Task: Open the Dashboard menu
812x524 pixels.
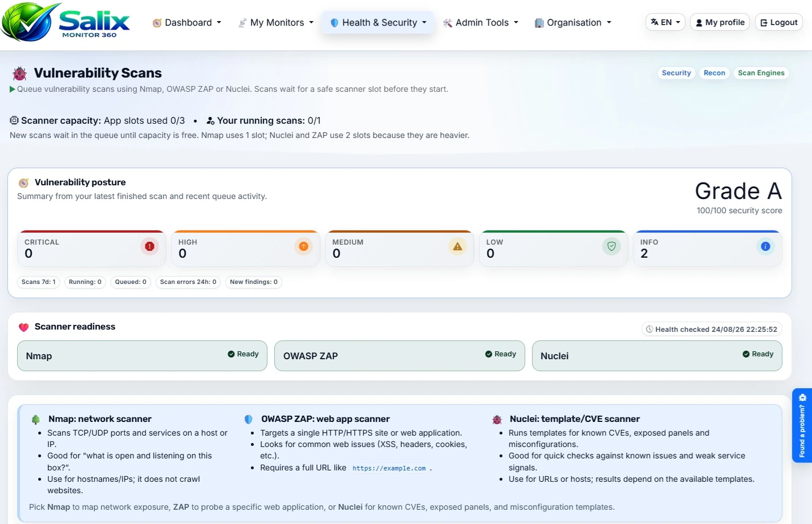Action: pos(187,23)
